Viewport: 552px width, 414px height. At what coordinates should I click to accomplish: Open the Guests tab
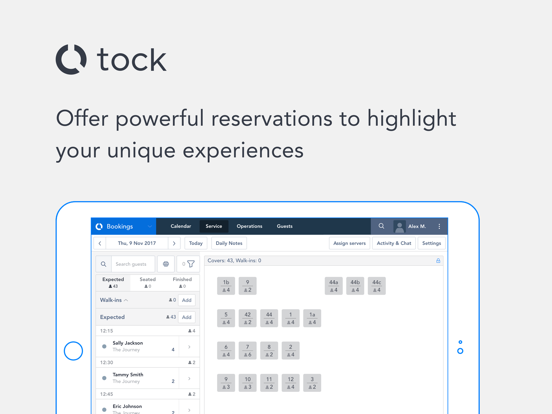click(284, 226)
